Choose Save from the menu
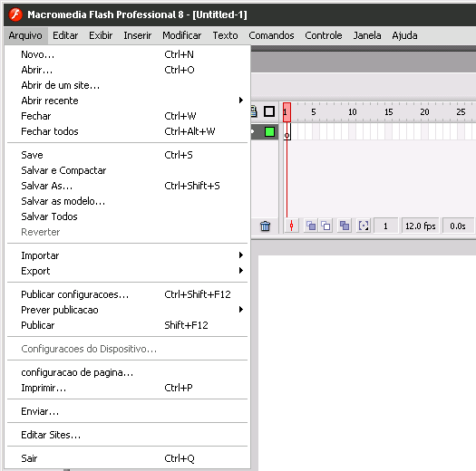The image size is (476, 471). [x=128, y=155]
